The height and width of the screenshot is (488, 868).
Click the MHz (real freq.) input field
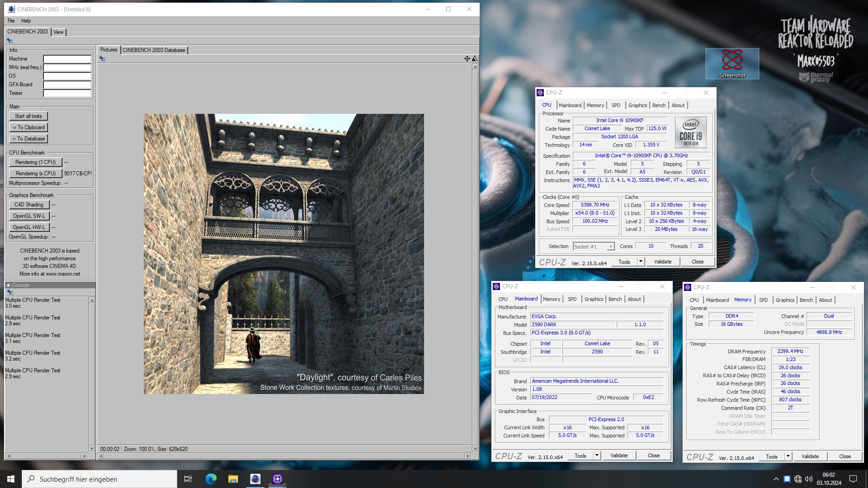point(67,67)
